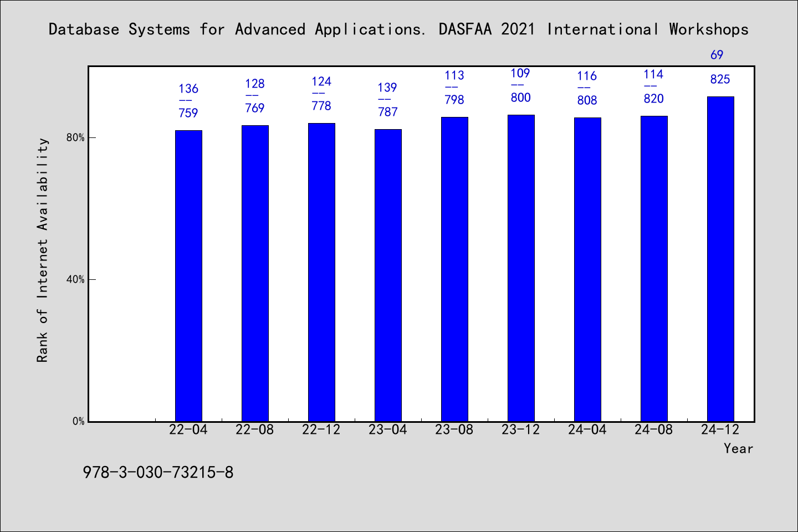Screen dimensions: 798x532
Task: Click the value label 128
Action: pos(255,84)
